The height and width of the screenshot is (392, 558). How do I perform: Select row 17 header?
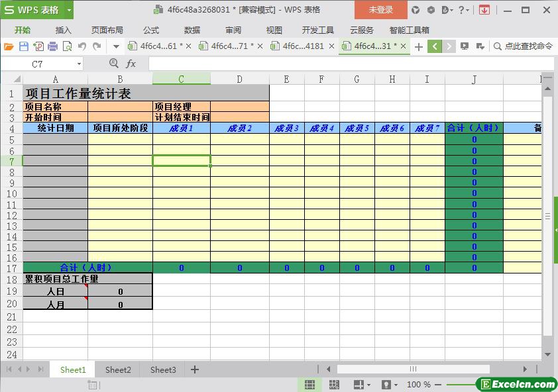12,268
